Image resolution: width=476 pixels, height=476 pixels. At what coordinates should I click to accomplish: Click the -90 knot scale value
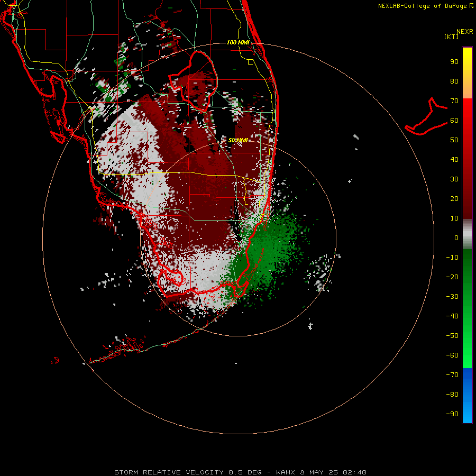point(452,414)
